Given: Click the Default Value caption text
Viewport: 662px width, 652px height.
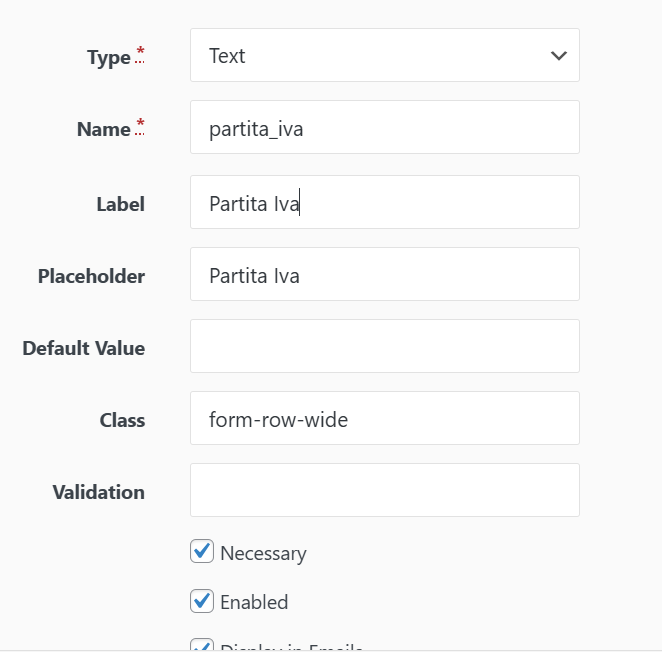Looking at the screenshot, I should coord(83,348).
